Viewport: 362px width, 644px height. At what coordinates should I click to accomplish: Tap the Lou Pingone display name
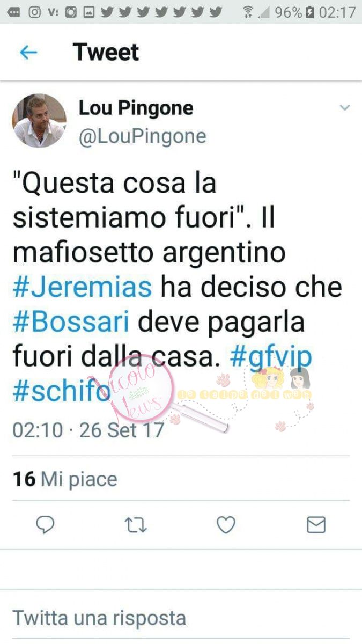[x=136, y=108]
